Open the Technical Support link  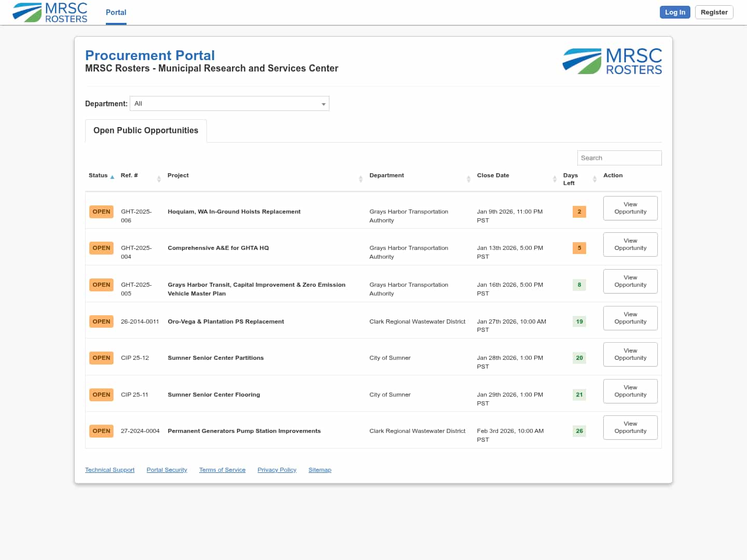pyautogui.click(x=109, y=470)
